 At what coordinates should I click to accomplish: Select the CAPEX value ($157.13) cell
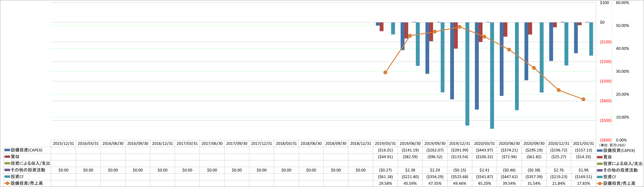point(584,150)
